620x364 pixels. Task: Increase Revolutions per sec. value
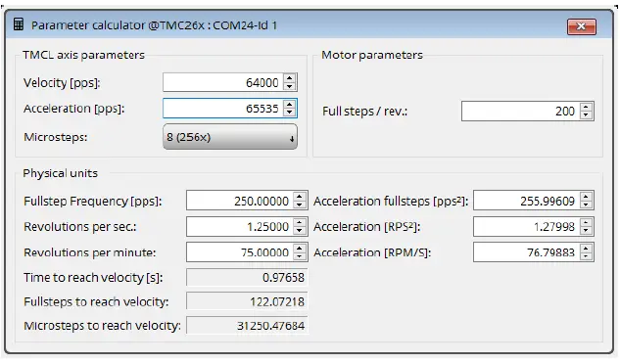[300, 222]
